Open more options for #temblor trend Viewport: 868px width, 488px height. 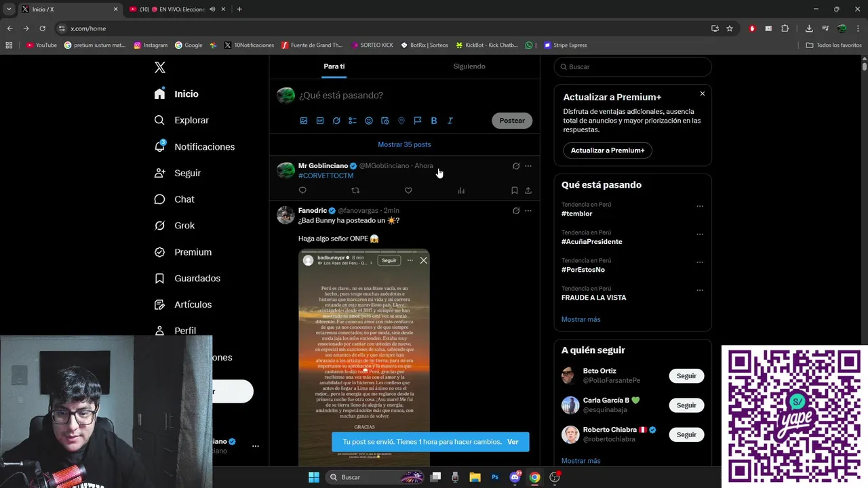click(x=700, y=206)
